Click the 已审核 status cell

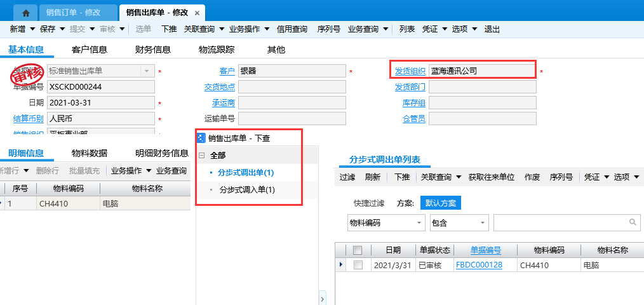tap(433, 265)
